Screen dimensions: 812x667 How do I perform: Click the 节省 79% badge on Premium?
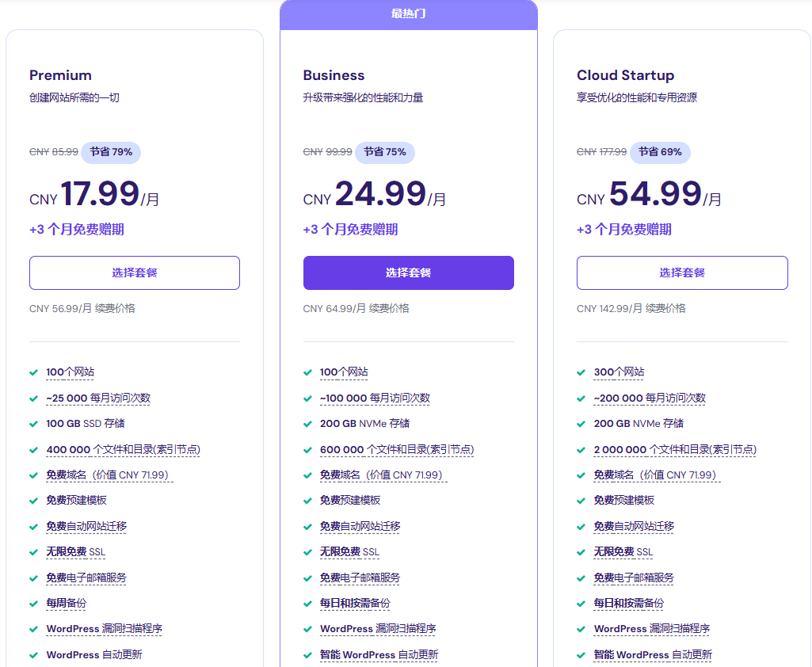pyautogui.click(x=111, y=152)
